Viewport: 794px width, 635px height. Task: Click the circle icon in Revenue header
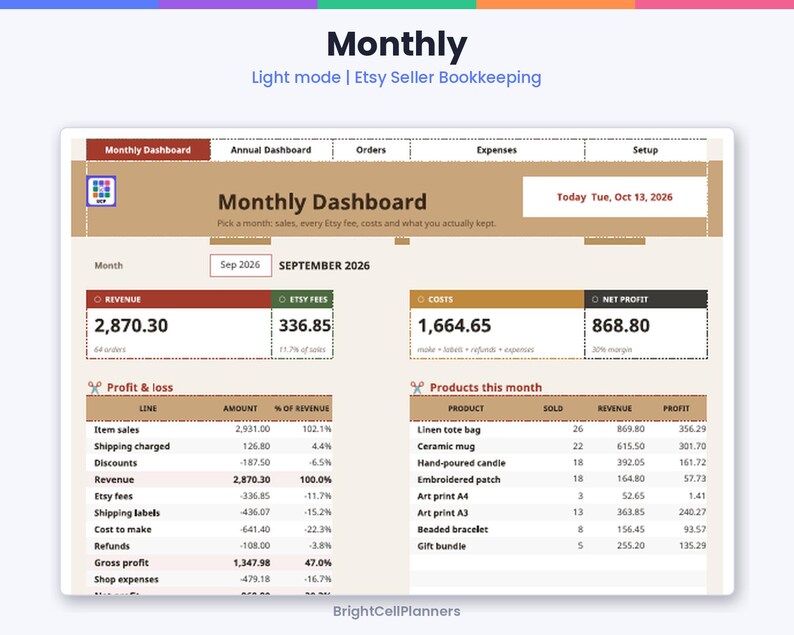coord(98,299)
